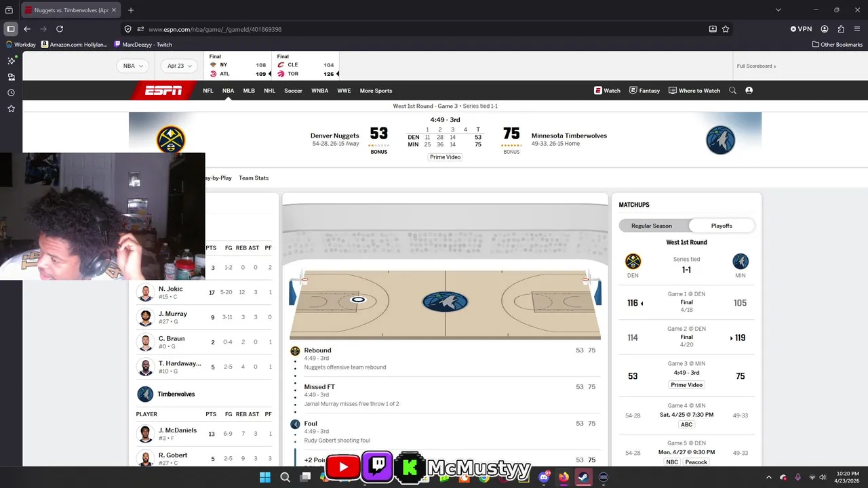The width and height of the screenshot is (868, 488).
Task: Open the browser main menu hamburger icon
Action: coord(857,29)
